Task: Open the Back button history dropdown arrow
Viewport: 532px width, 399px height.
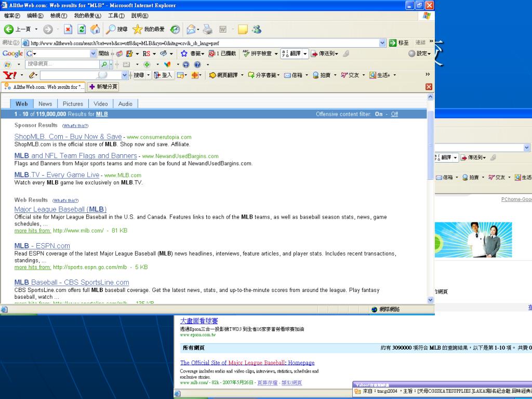Action: (x=36, y=30)
